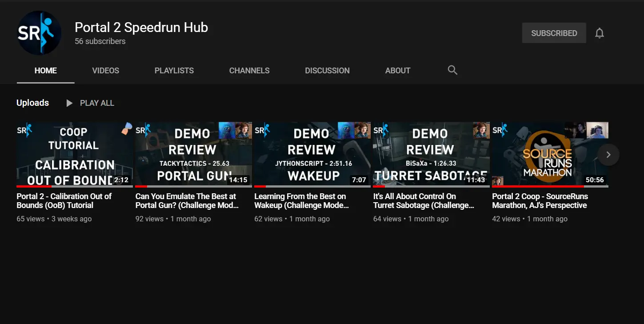Switch to the VIDEOS tab
This screenshot has height=324, width=644.
coord(105,70)
